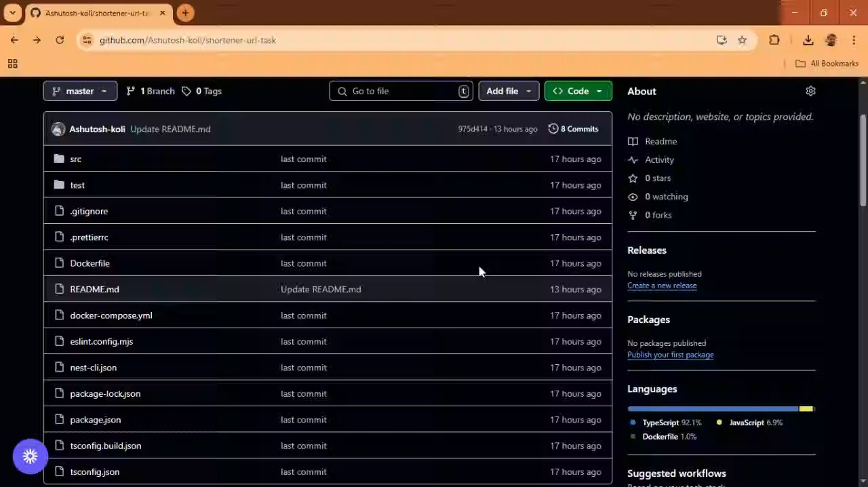Open package.json file
The height and width of the screenshot is (487, 868).
coord(95,420)
